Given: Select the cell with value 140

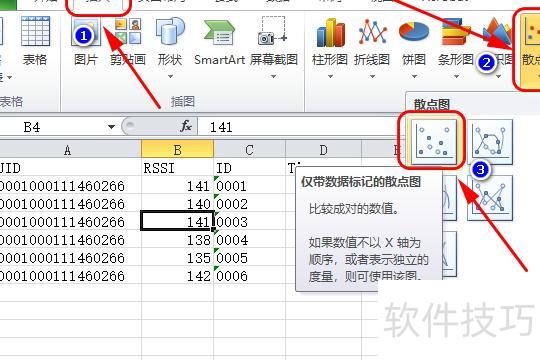Looking at the screenshot, I should point(177,204).
